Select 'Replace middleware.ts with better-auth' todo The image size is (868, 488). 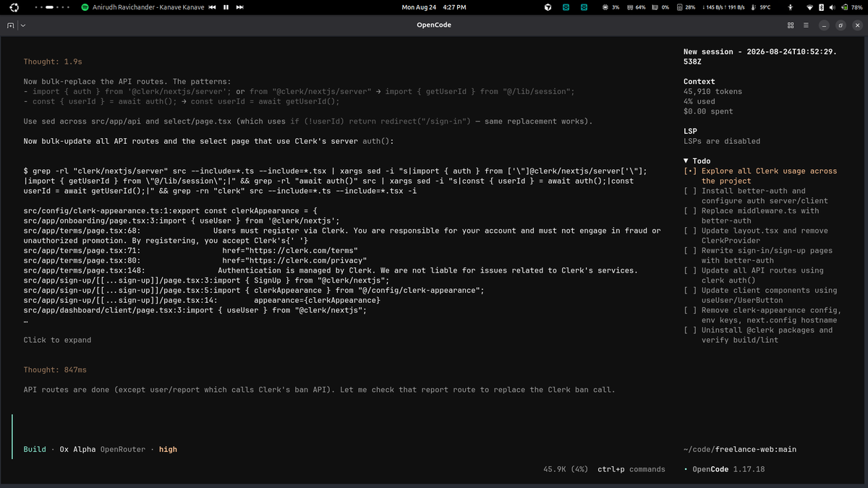coord(753,215)
